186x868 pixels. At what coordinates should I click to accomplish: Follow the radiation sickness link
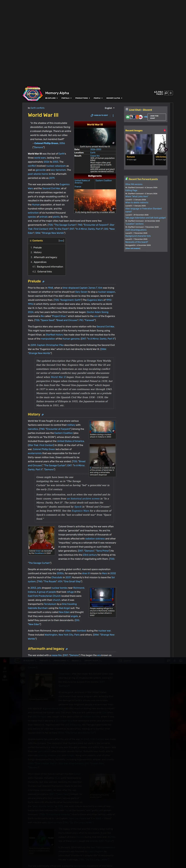click(x=95, y=539)
